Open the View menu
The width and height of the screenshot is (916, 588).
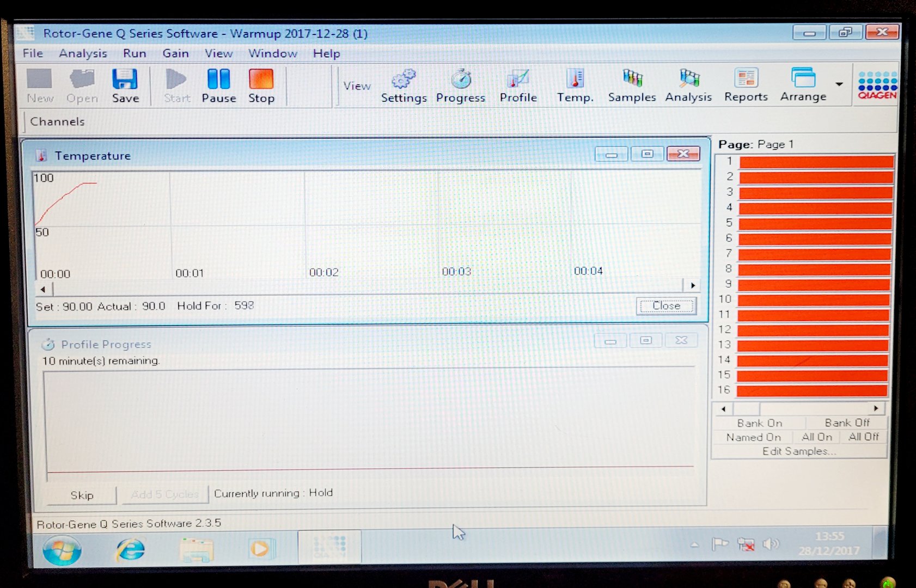(218, 53)
